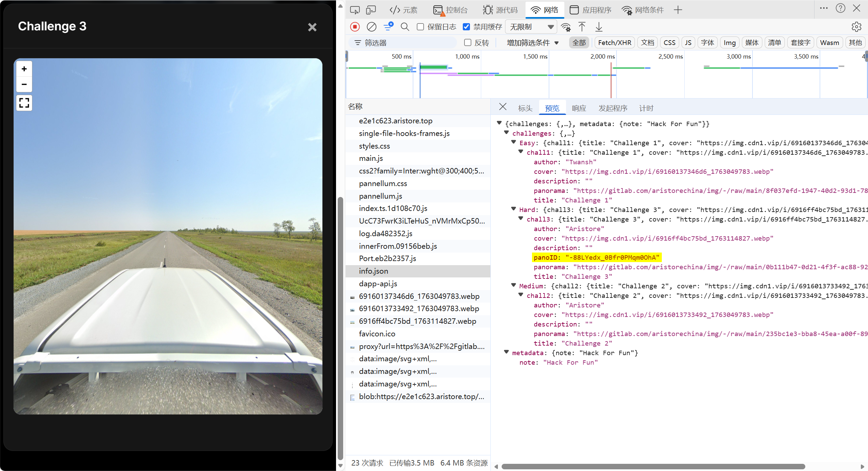Filter requests by Fetch/XHR
Image resolution: width=868 pixels, height=471 pixels.
tap(614, 43)
